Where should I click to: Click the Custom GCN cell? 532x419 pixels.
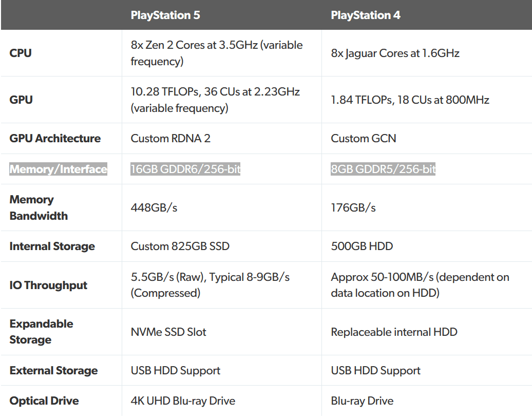[x=364, y=139]
